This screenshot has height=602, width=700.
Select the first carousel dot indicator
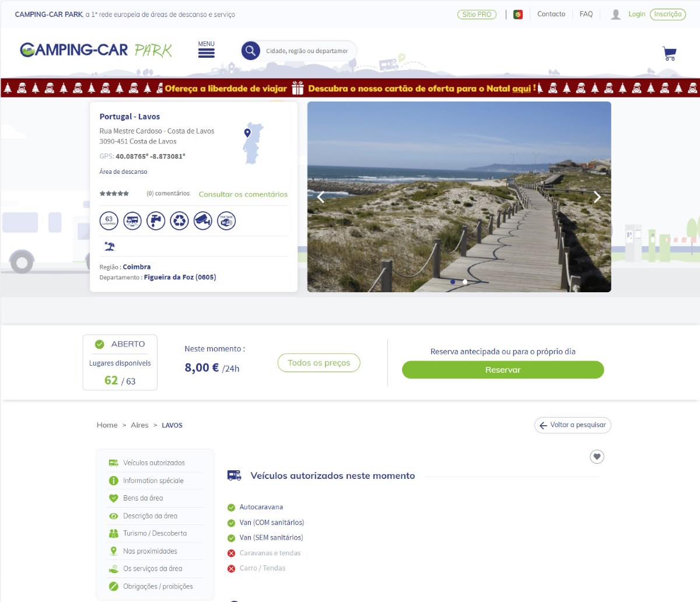click(453, 282)
